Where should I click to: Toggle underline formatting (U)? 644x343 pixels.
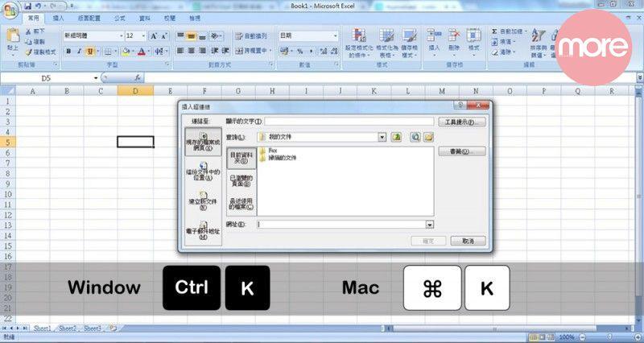90,52
